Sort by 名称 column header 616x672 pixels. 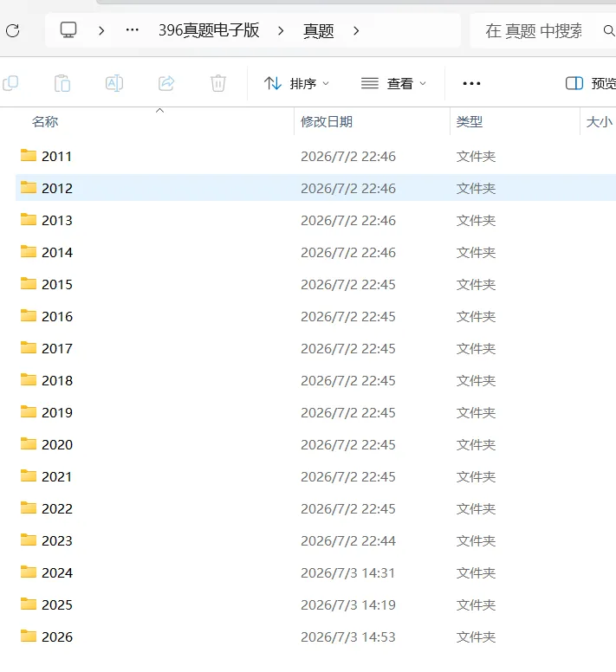pos(45,122)
